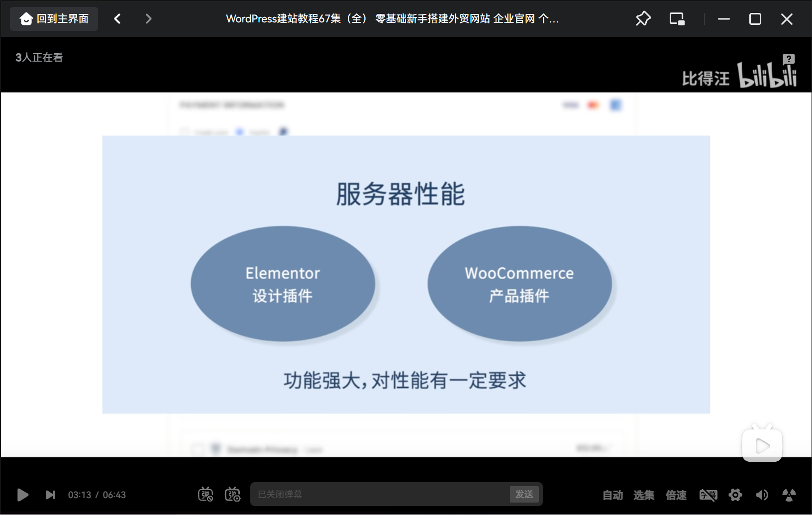Click the video title in the titlebar
812x515 pixels.
pyautogui.click(x=393, y=19)
